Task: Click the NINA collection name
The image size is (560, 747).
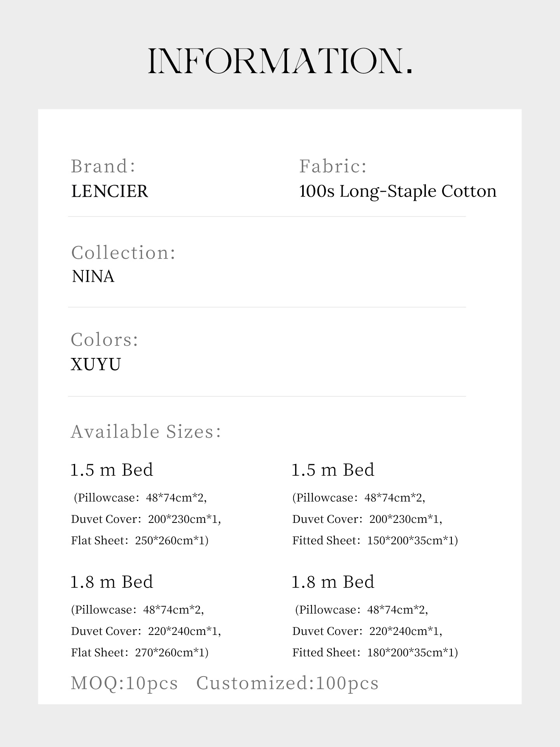Action: (93, 277)
